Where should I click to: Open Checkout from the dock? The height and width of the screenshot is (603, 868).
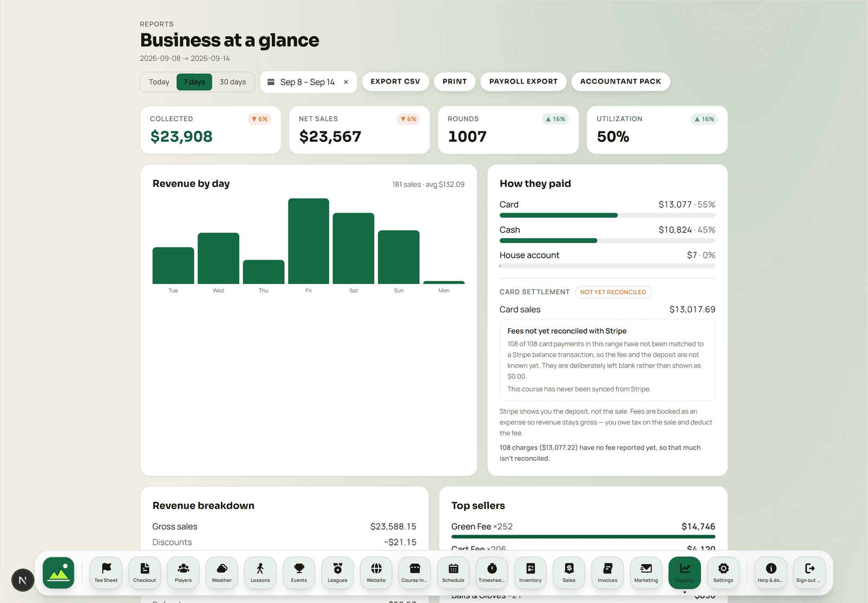coord(144,573)
